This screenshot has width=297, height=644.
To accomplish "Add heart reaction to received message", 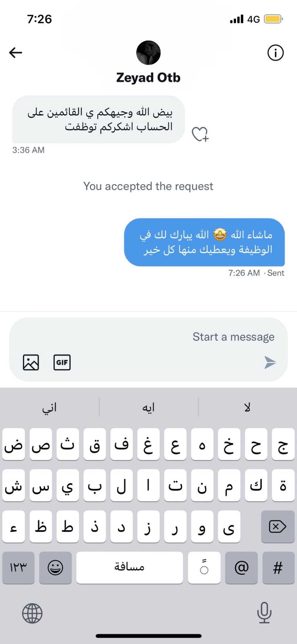I will [x=200, y=134].
